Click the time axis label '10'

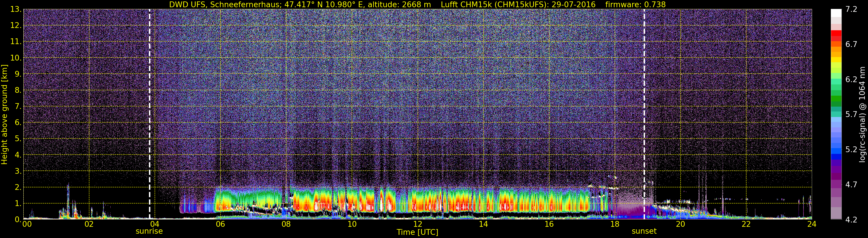click(x=352, y=224)
